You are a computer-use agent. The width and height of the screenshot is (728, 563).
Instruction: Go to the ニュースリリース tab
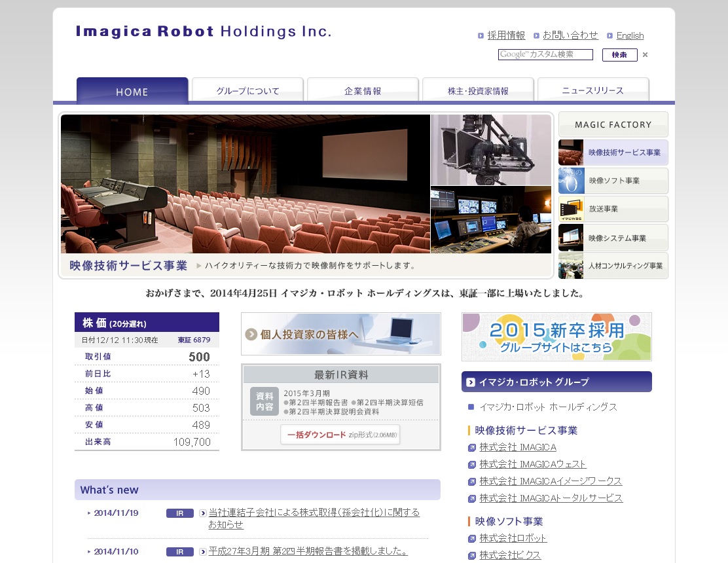593,91
